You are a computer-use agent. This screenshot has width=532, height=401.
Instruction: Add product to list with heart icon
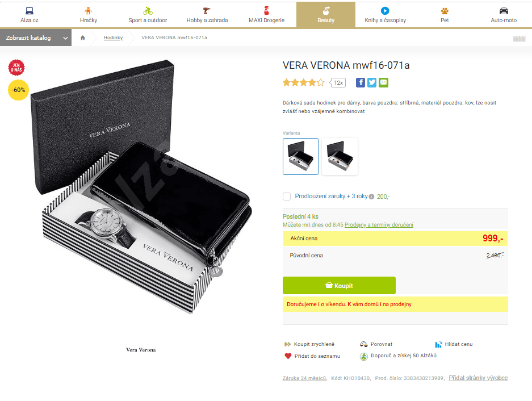[x=288, y=356]
